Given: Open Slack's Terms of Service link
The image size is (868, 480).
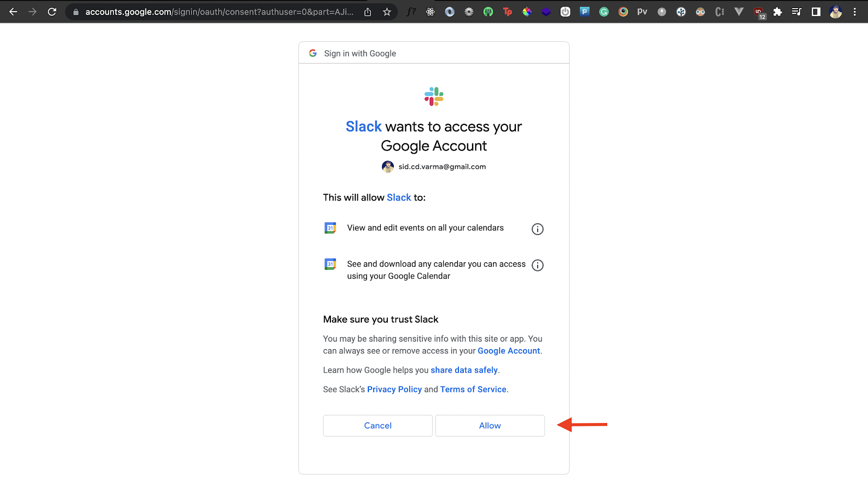Looking at the screenshot, I should [473, 389].
